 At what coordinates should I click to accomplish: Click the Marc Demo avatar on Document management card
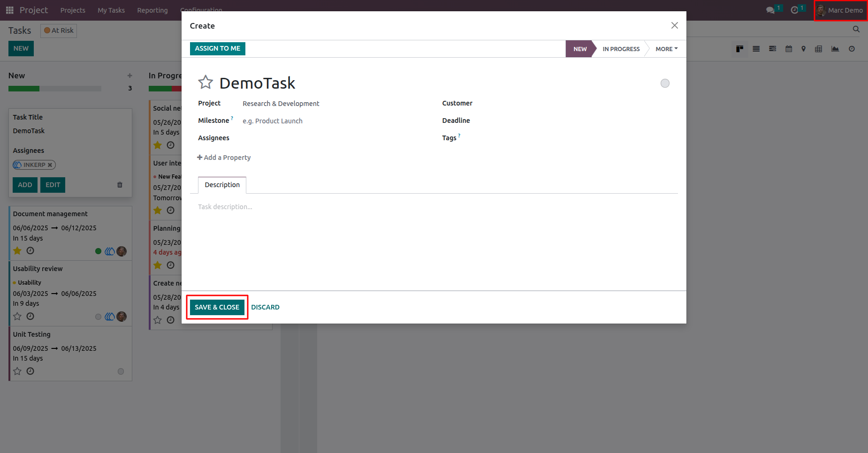tap(122, 251)
